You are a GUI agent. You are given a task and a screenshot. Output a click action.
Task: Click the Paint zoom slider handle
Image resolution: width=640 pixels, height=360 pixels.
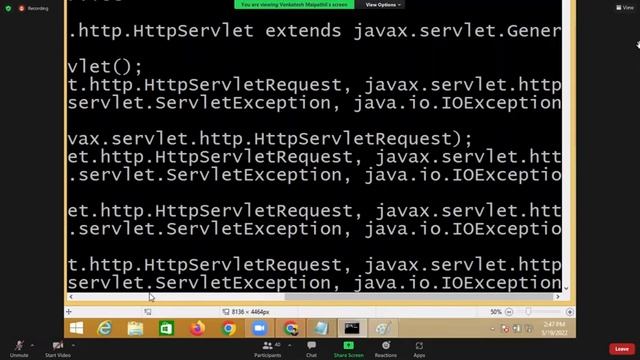(x=528, y=312)
